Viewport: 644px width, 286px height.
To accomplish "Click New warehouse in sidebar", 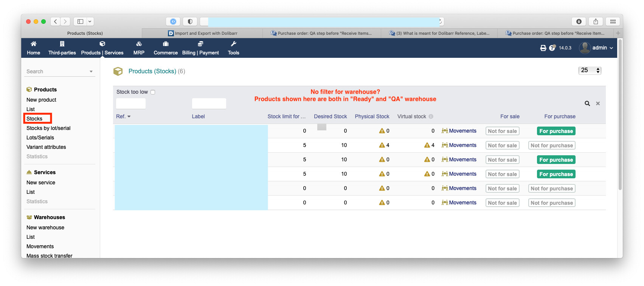I will 45,227.
